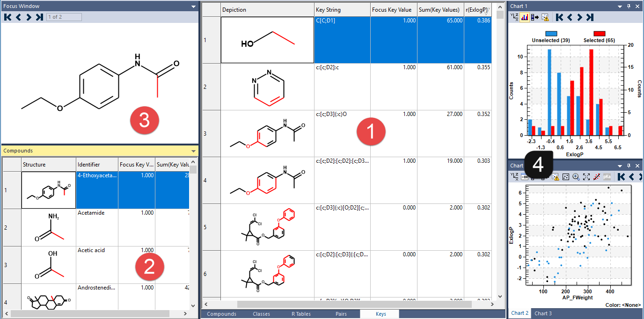This screenshot has height=319, width=644.
Task: Click r(ExlogP) value 0.303
Action: coord(483,161)
